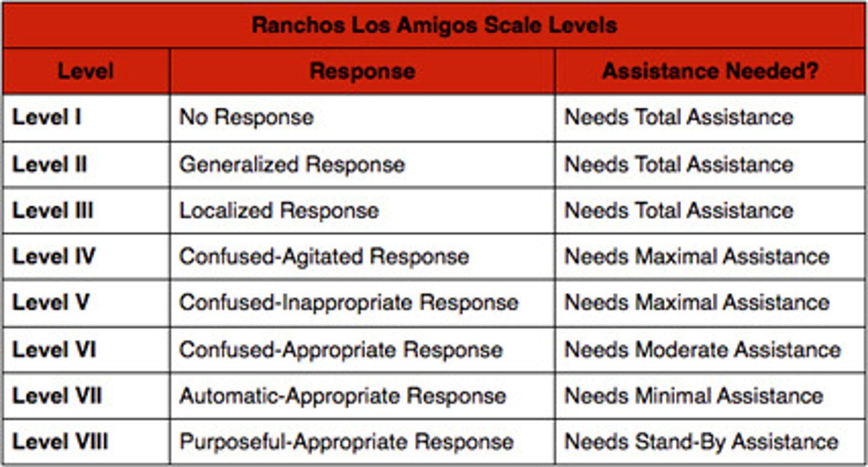Click the Ranchos Los Amigos Scale Levels title
Image resolution: width=868 pixels, height=467 pixels.
[x=434, y=25]
